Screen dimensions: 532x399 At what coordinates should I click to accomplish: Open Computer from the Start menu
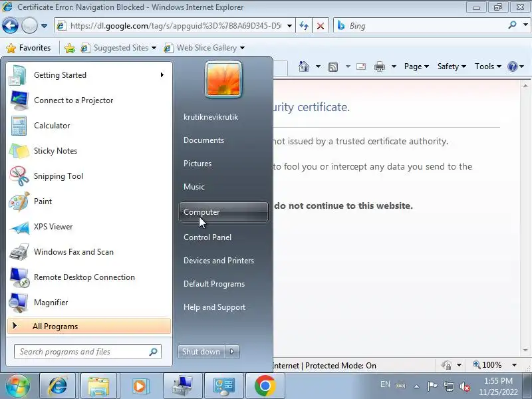223,212
